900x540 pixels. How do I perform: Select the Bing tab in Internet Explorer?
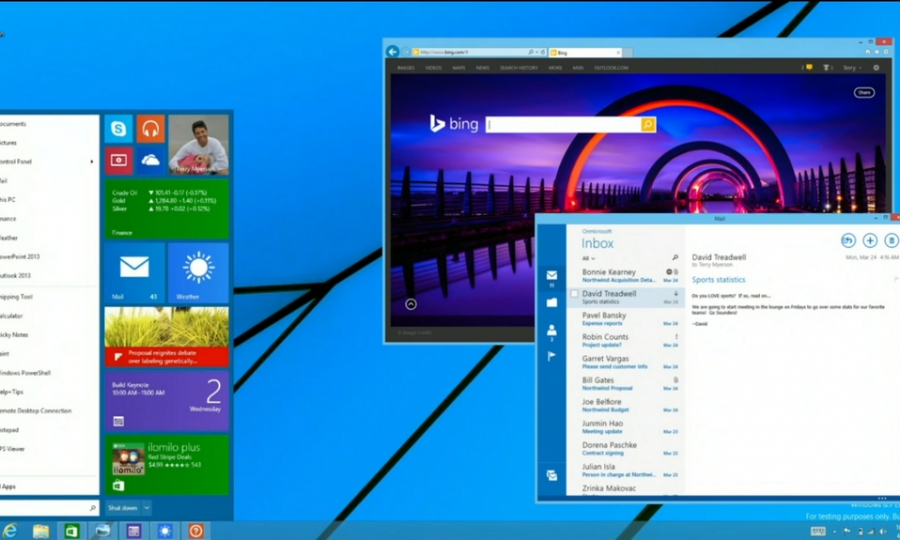(585, 52)
